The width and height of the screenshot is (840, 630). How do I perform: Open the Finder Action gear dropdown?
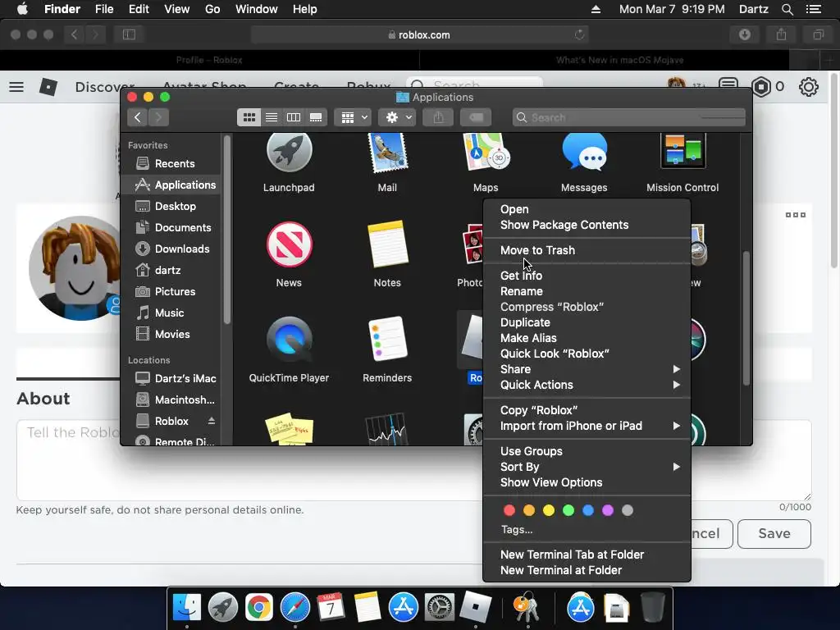397,117
